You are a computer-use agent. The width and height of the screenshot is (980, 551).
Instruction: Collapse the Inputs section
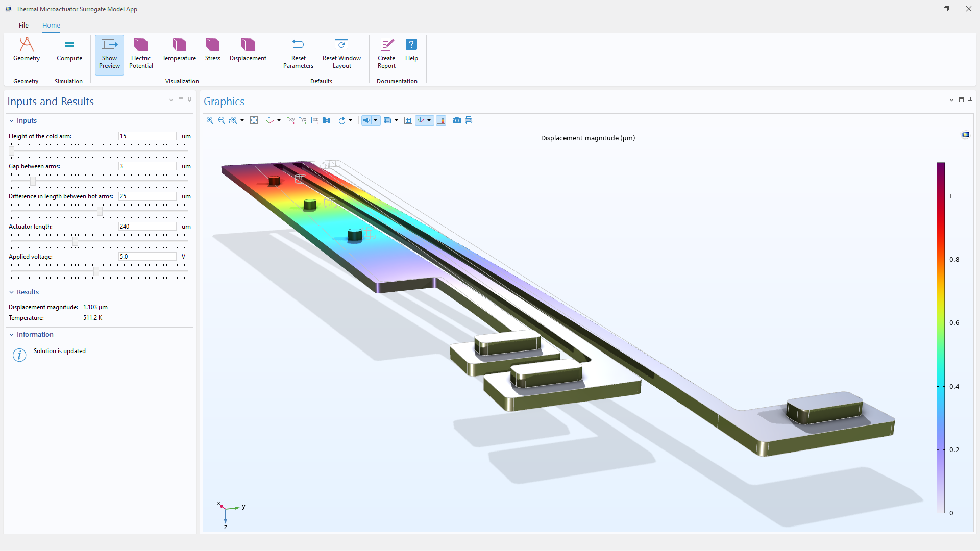pyautogui.click(x=11, y=121)
